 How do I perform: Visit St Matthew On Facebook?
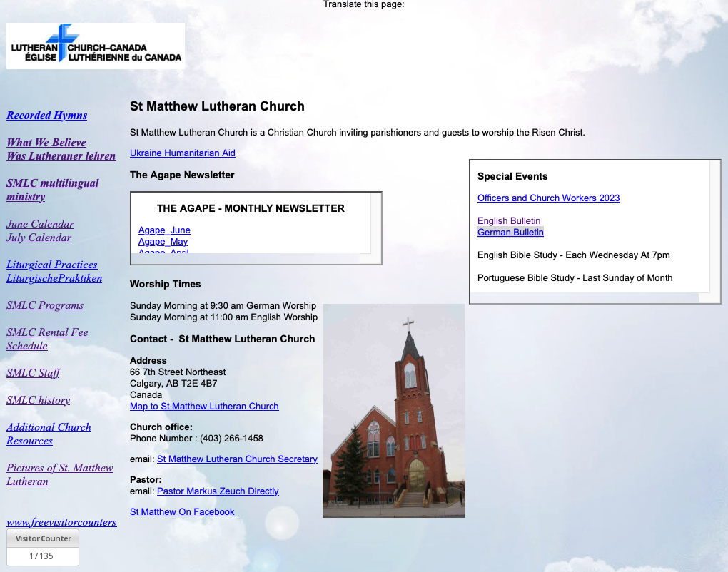[x=182, y=512]
